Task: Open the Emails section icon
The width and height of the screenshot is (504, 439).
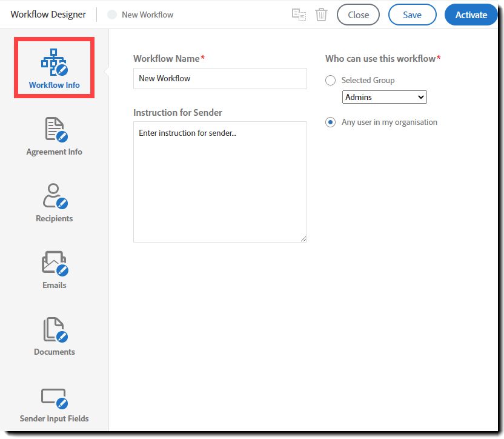Action: pyautogui.click(x=55, y=263)
